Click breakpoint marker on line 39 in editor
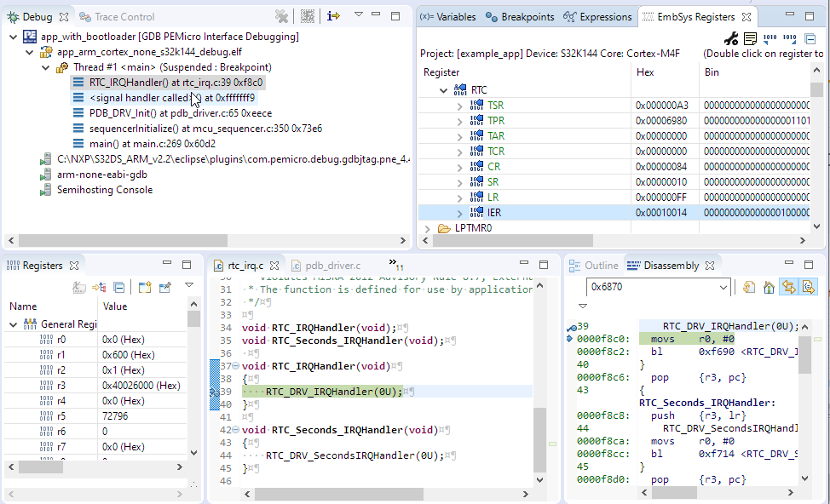 [x=215, y=392]
